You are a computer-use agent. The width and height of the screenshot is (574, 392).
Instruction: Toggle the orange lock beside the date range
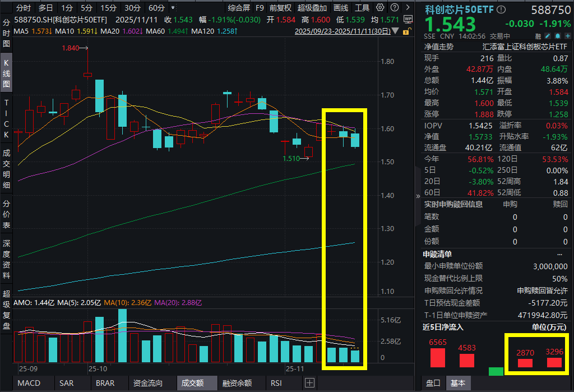406,32
